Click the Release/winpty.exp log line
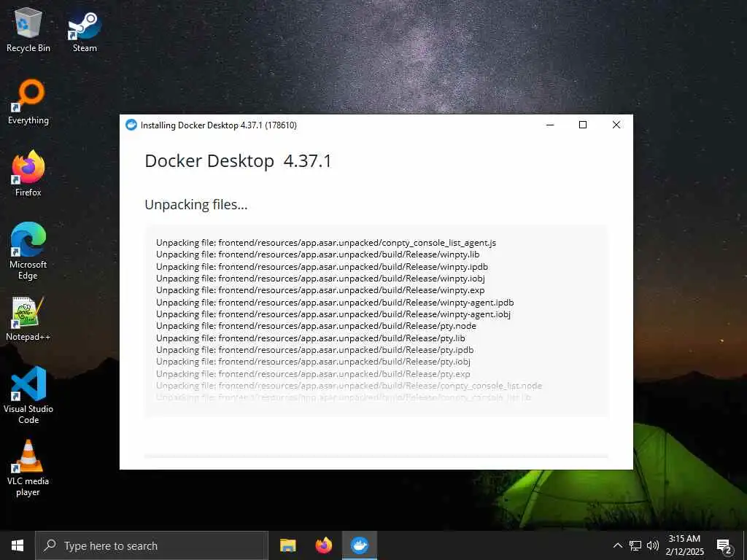This screenshot has width=747, height=560. click(x=320, y=290)
